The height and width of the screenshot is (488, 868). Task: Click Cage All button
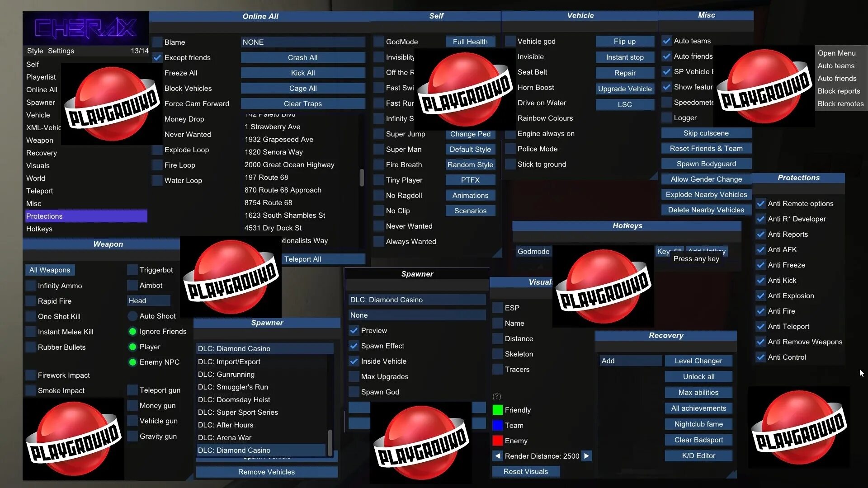303,88
